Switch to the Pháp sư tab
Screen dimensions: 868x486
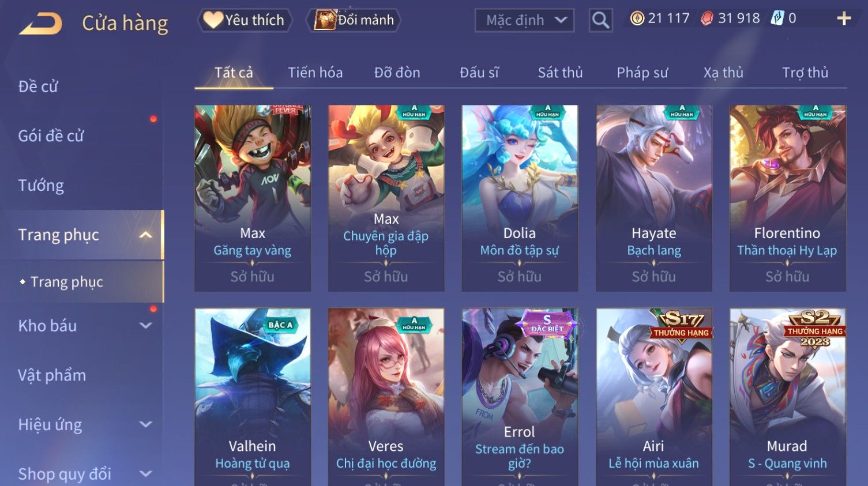coord(642,73)
